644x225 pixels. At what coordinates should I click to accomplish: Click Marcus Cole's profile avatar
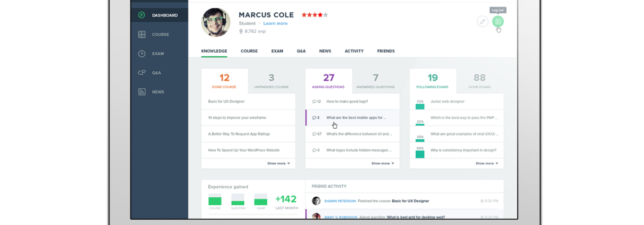(x=216, y=22)
